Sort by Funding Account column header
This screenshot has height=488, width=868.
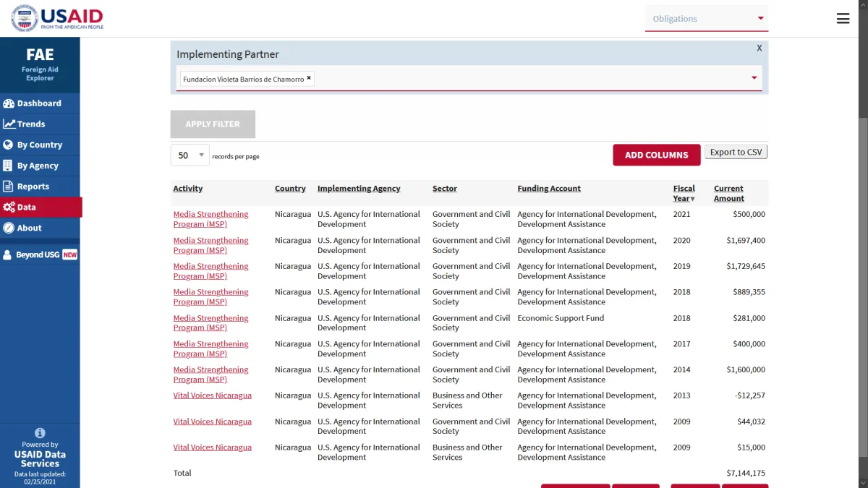[549, 189]
